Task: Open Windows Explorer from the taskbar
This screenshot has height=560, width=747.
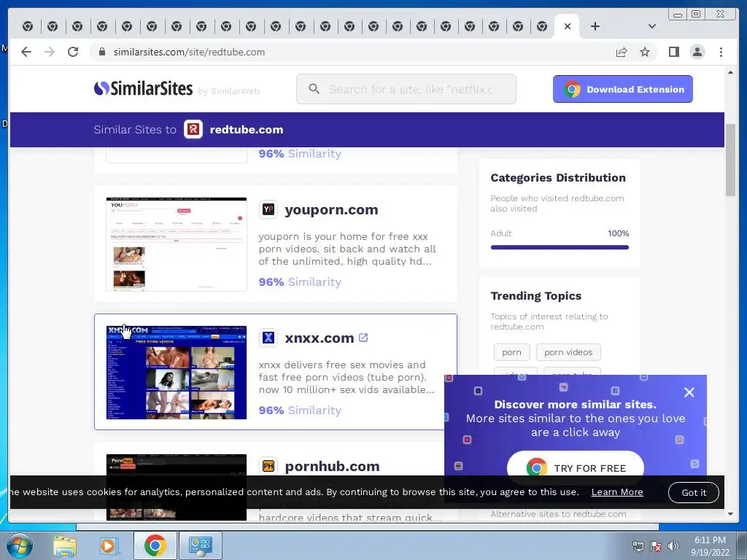Action: pos(65,545)
